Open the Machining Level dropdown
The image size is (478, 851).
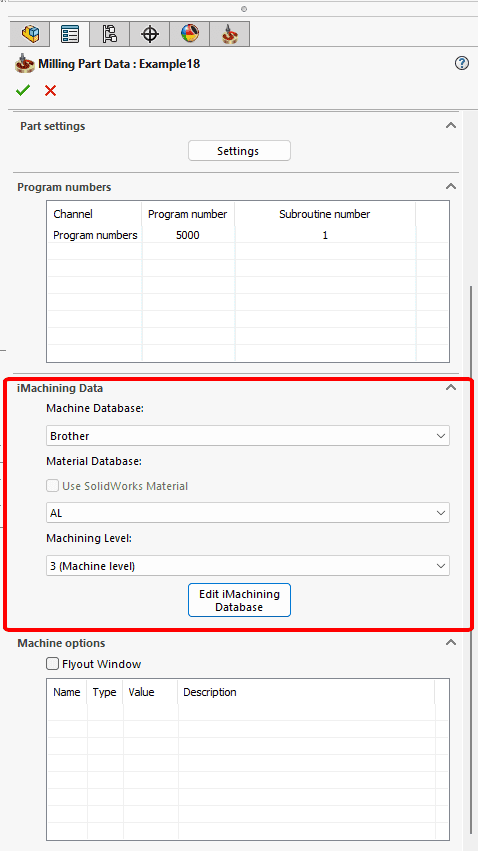[x=248, y=566]
